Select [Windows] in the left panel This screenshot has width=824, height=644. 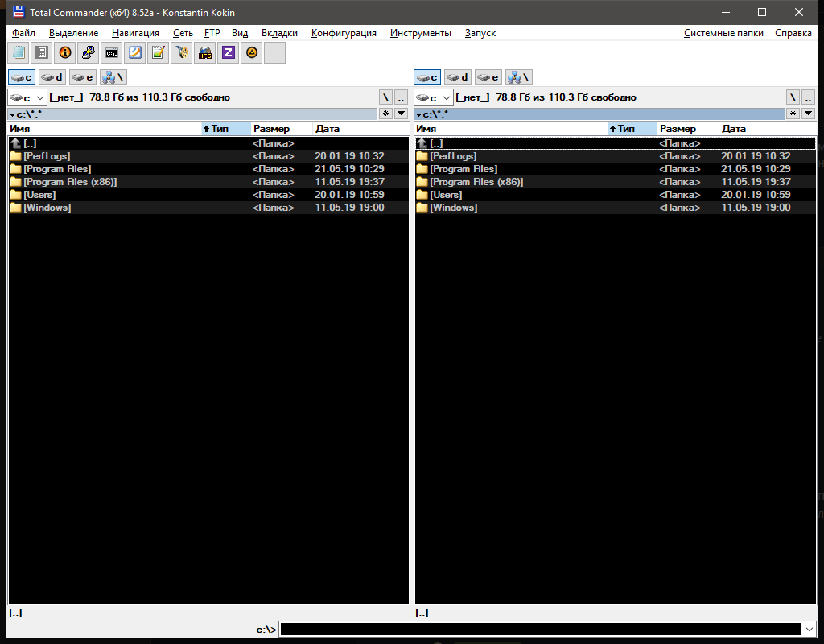pos(208,208)
